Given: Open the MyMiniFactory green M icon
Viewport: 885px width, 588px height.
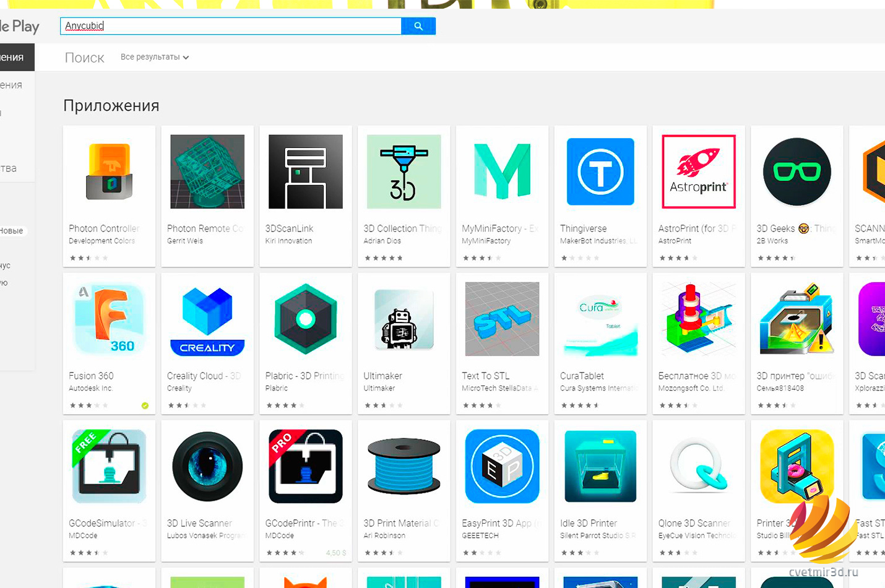Looking at the screenshot, I should click(x=502, y=171).
